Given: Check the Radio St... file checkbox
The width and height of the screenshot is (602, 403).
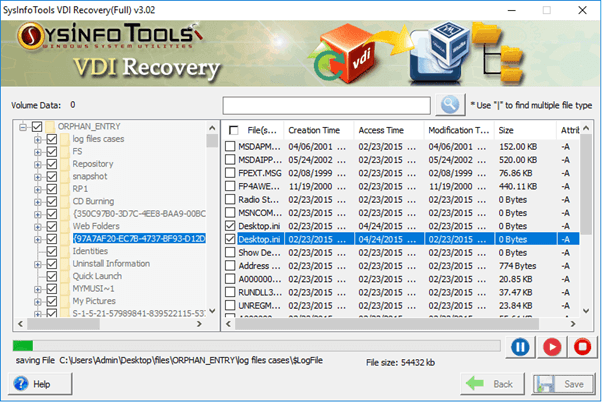Looking at the screenshot, I should tap(230, 199).
